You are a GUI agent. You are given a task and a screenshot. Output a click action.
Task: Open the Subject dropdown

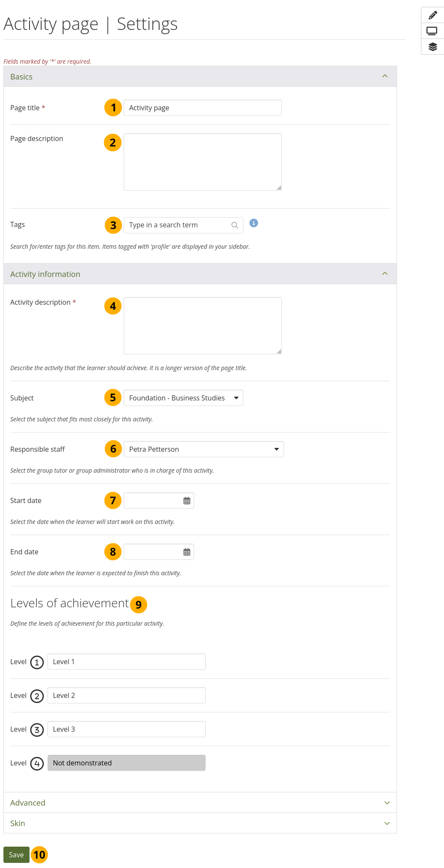(x=183, y=398)
